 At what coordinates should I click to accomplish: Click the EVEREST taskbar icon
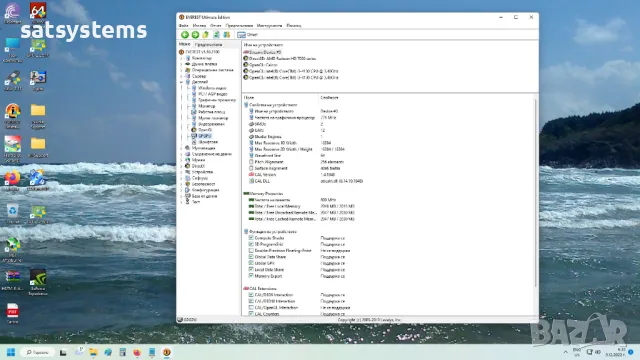[x=167, y=352]
